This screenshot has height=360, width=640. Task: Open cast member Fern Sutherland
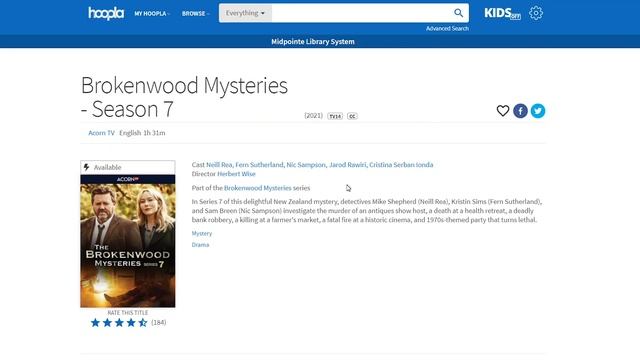pyautogui.click(x=259, y=165)
